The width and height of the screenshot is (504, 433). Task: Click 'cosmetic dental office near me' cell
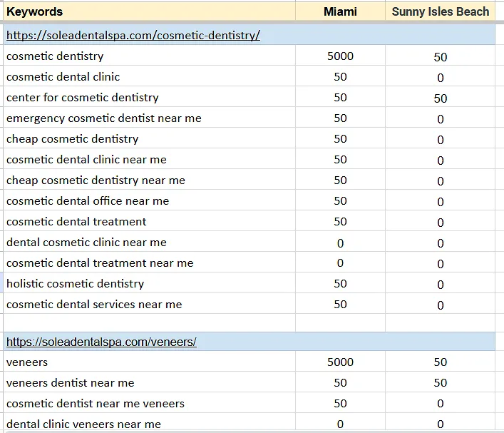click(x=149, y=200)
